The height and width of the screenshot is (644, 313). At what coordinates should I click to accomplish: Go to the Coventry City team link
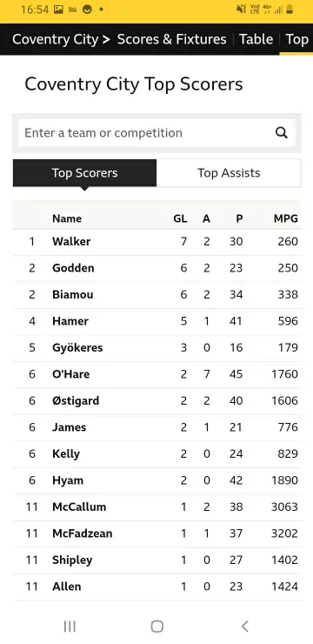point(56,39)
